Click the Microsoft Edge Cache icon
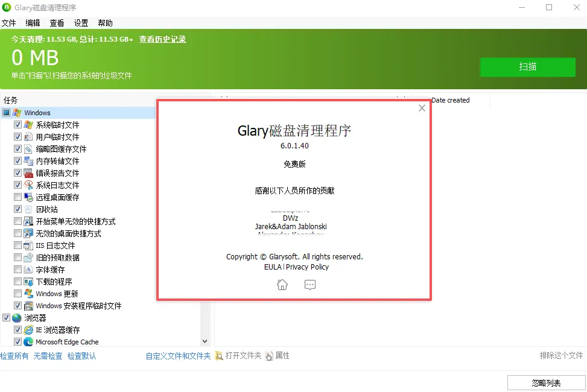The image size is (587, 392). pos(28,342)
